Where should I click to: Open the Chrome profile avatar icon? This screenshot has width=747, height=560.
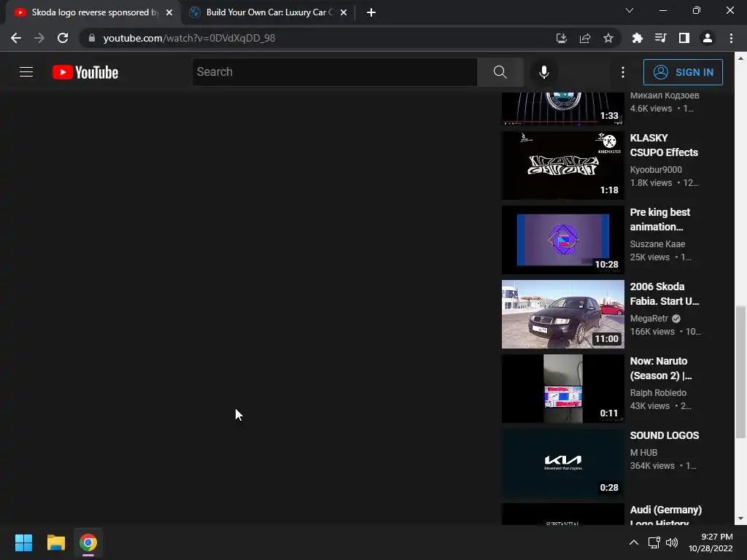(x=708, y=38)
